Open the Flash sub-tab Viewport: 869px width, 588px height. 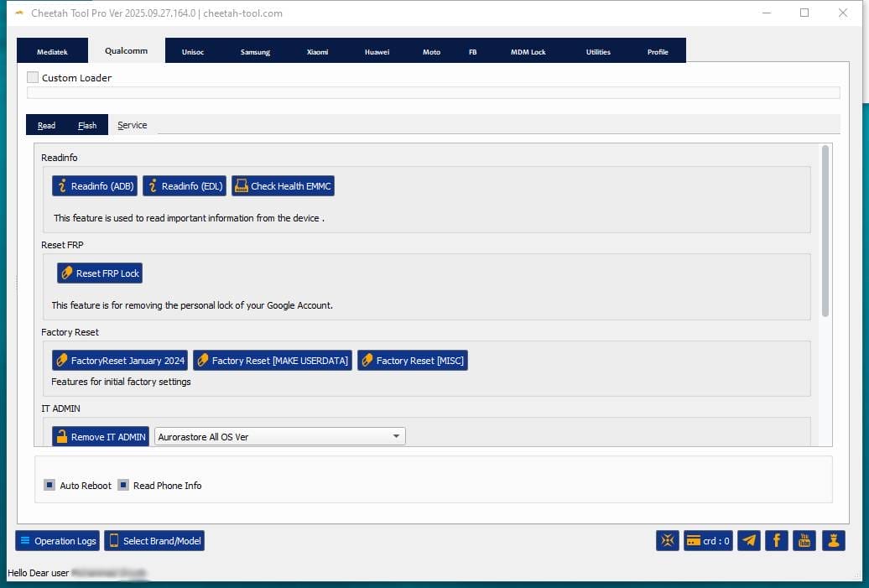[87, 125]
